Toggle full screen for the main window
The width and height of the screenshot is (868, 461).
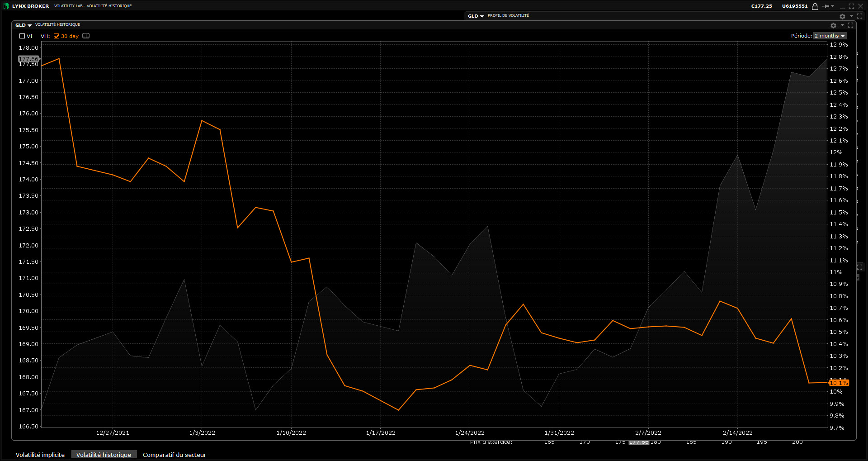tap(851, 6)
